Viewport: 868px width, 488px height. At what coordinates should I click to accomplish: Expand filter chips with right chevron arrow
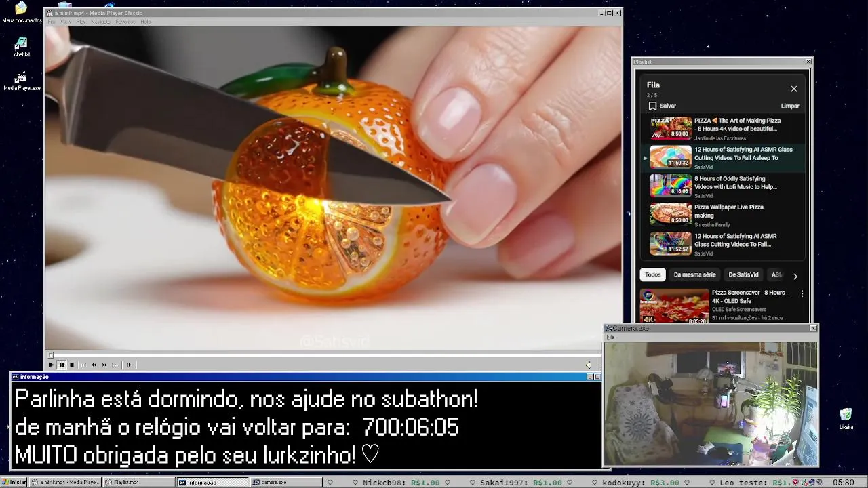click(795, 276)
